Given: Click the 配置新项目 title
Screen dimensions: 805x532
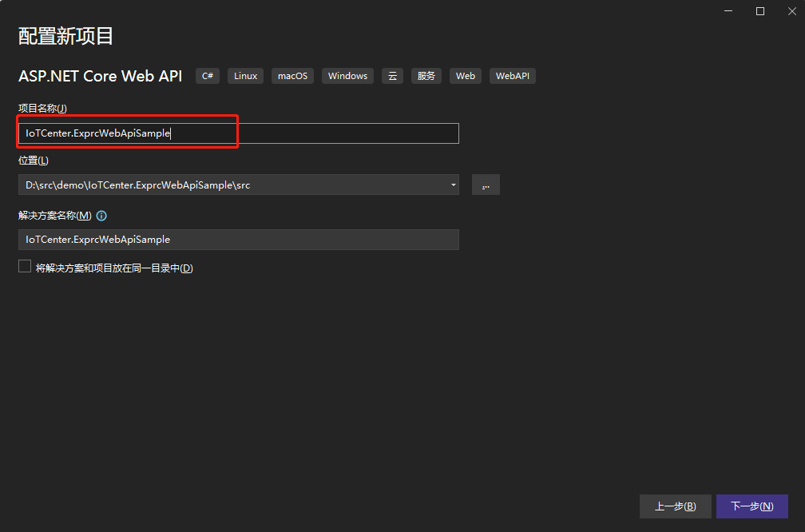Looking at the screenshot, I should click(x=65, y=36).
